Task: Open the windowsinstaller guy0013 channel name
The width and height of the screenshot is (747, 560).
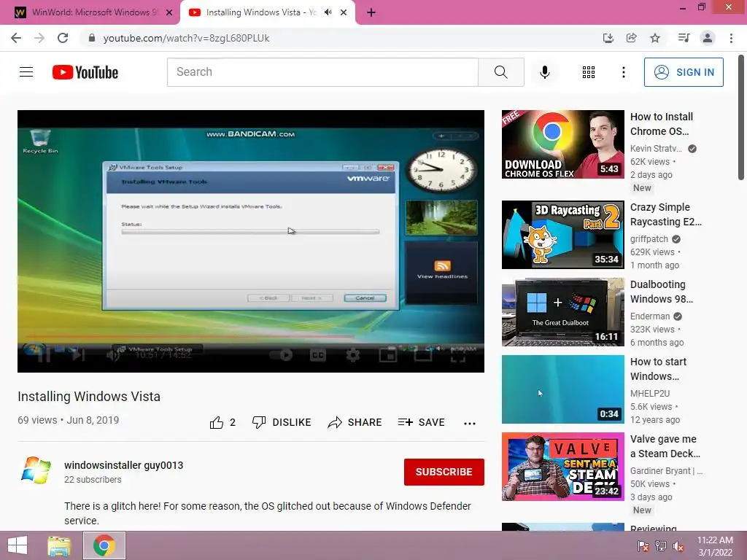Action: tap(123, 465)
